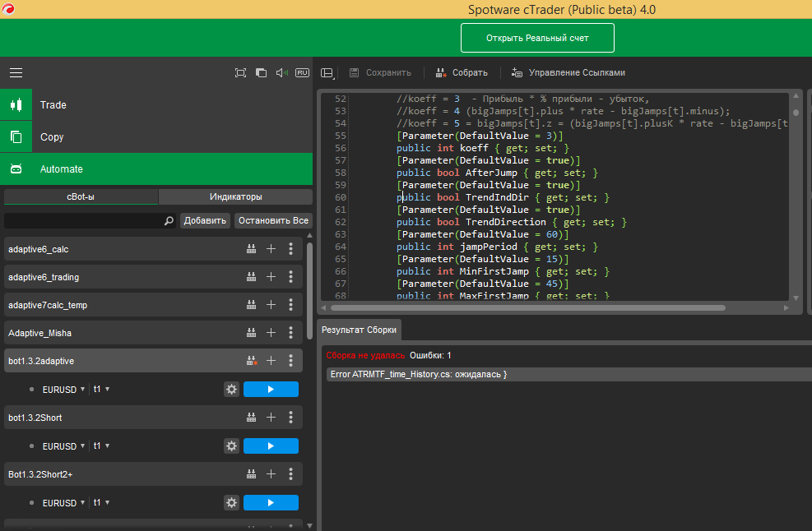812x531 pixels.
Task: Open EURUSD symbol dropdown under Bot1.3.2Short2+
Action: pos(63,502)
